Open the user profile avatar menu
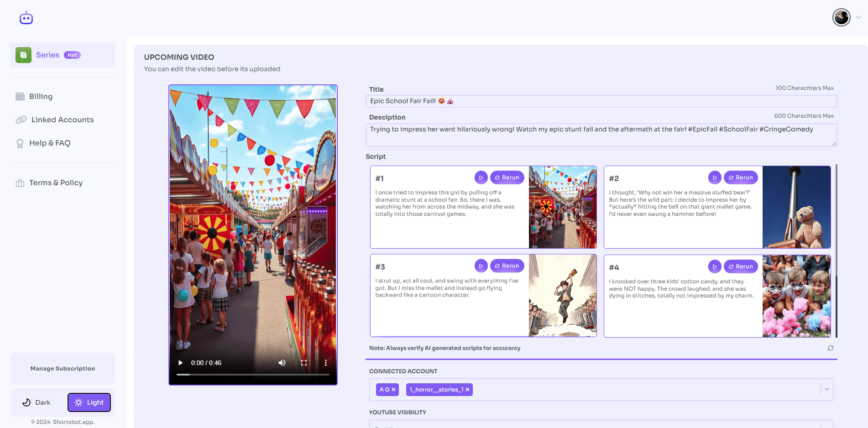The image size is (868, 428). (841, 17)
